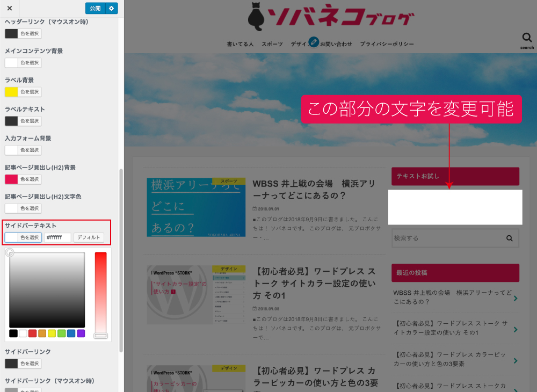This screenshot has width=537, height=392.
Task: Select color for ヘッダーリンク（マウスオン時）
Action: click(23, 33)
